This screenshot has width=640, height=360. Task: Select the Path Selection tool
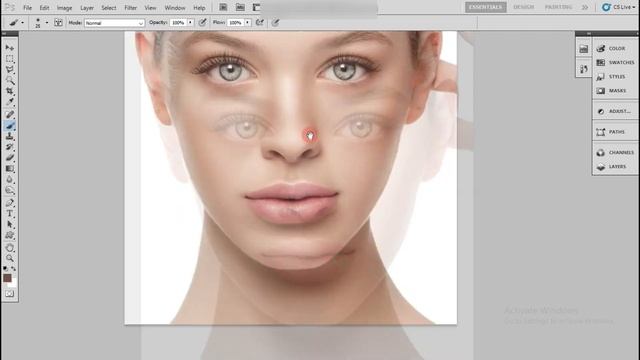coord(10,224)
